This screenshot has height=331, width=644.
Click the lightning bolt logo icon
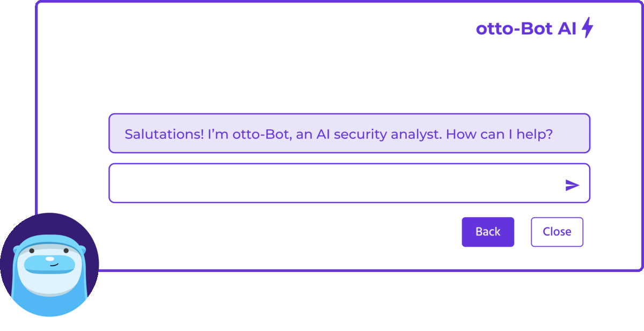(588, 27)
